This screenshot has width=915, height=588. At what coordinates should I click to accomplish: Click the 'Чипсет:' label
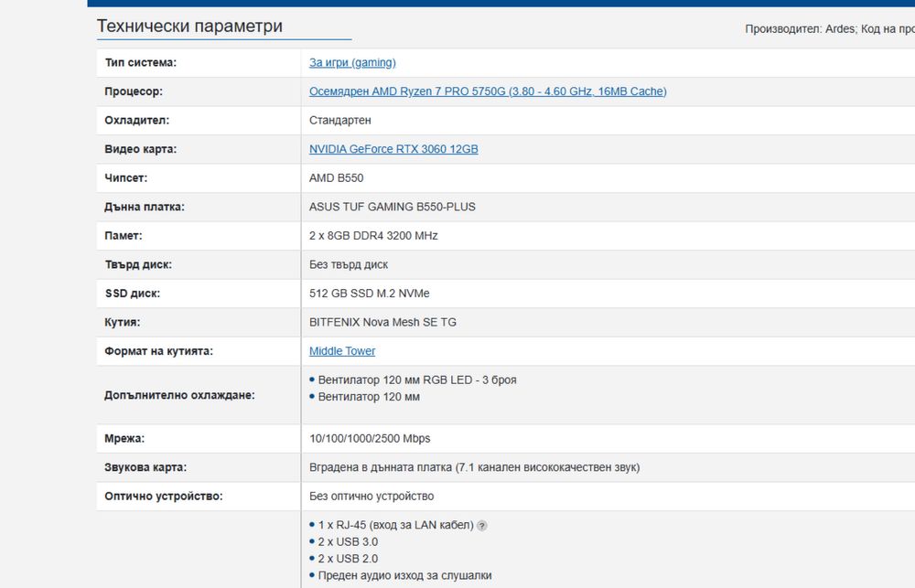pos(126,178)
